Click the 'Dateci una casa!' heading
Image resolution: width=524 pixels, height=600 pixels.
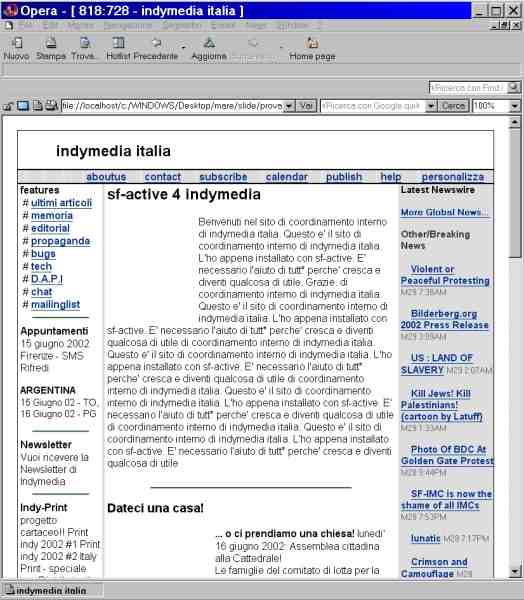click(155, 508)
